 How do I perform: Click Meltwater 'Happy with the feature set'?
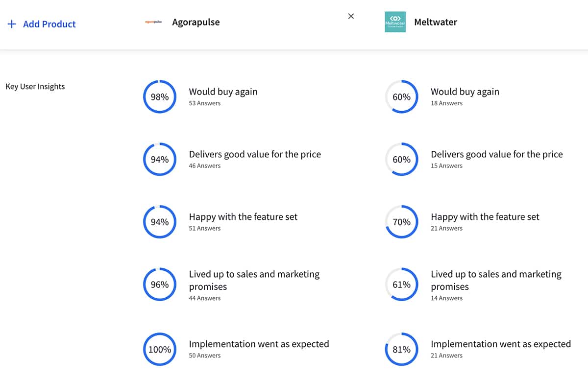pyautogui.click(x=485, y=217)
